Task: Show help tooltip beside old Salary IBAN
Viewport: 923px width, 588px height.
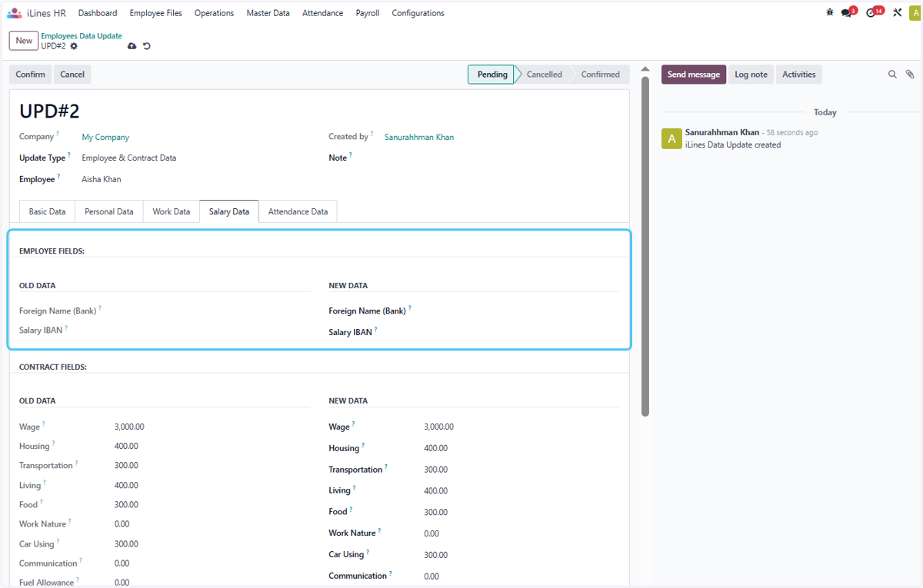Action: (x=66, y=327)
